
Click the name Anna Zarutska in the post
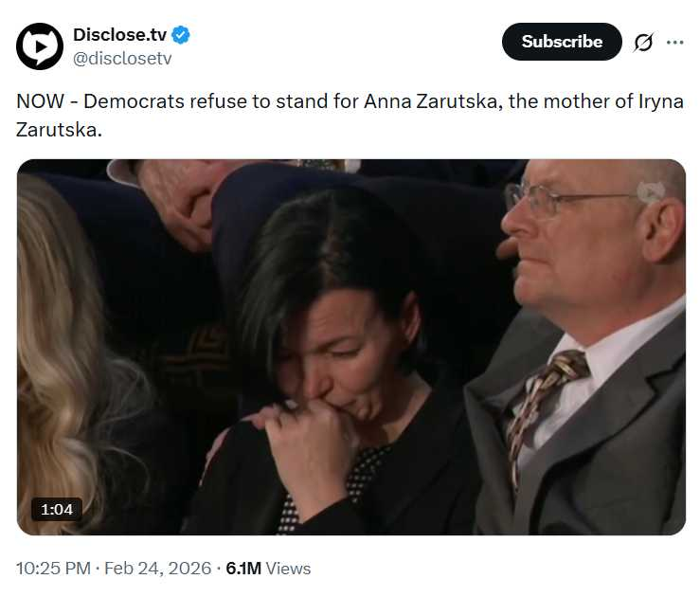(x=426, y=102)
